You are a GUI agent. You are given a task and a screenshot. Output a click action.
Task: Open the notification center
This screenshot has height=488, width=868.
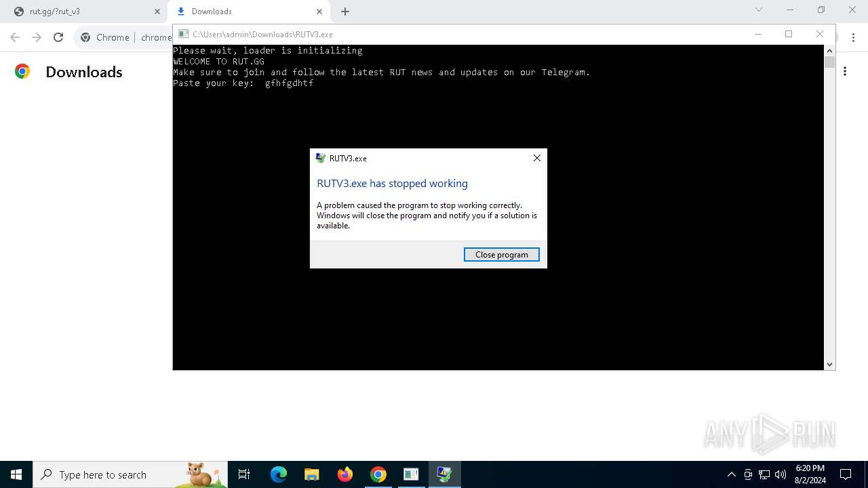846,474
